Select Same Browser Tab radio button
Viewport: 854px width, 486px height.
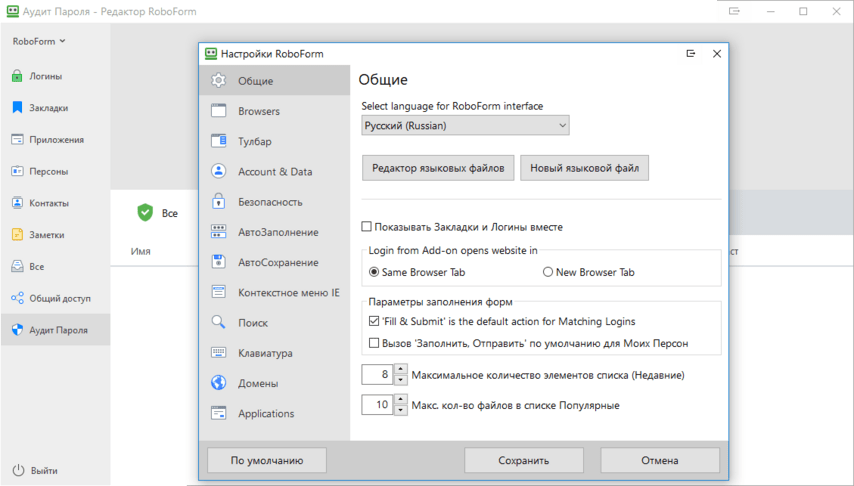tap(374, 272)
